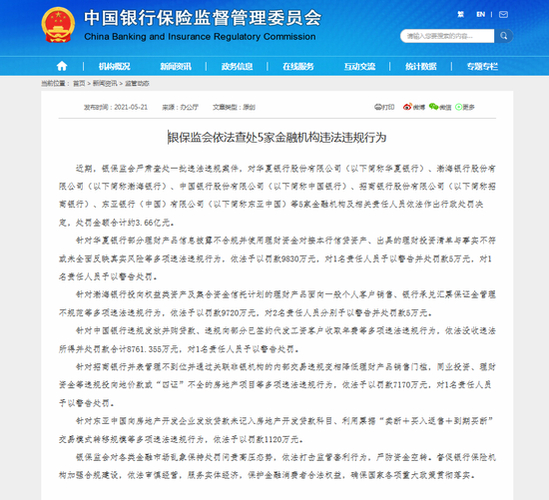This screenshot has width=549, height=500.
Task: Click the article title 银保监会依法查处5家金融机构违法违规行为
Action: [x=277, y=137]
